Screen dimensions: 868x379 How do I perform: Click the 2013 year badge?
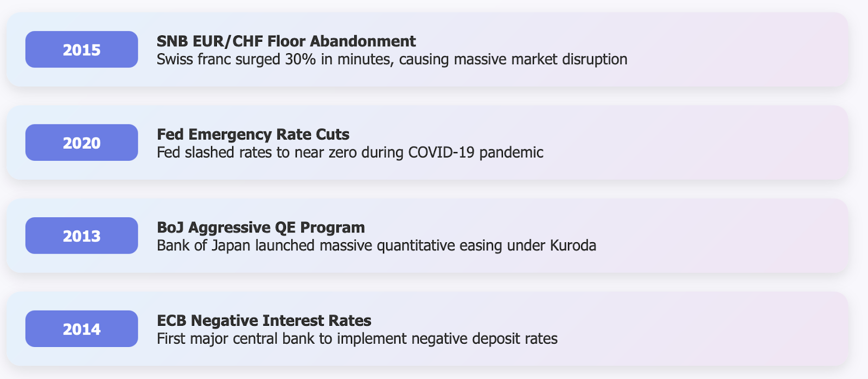point(81,236)
